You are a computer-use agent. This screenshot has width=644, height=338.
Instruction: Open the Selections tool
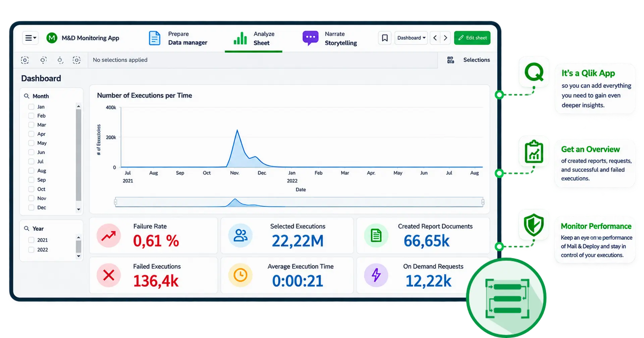click(x=476, y=60)
